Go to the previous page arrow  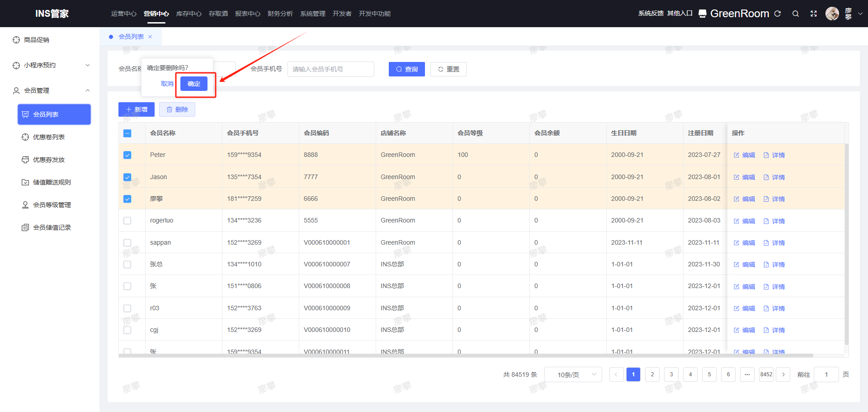[x=616, y=374]
